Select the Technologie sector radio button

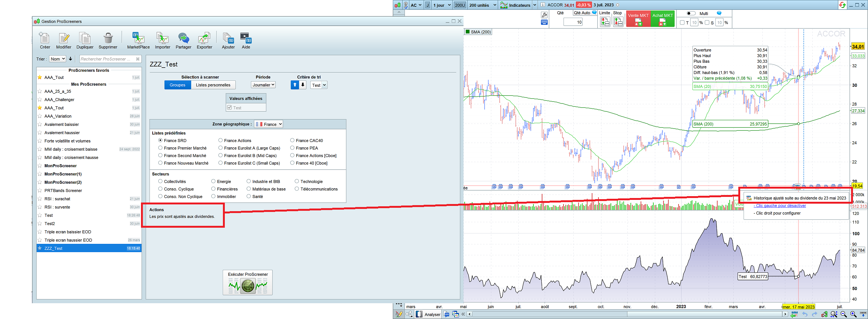pos(297,181)
